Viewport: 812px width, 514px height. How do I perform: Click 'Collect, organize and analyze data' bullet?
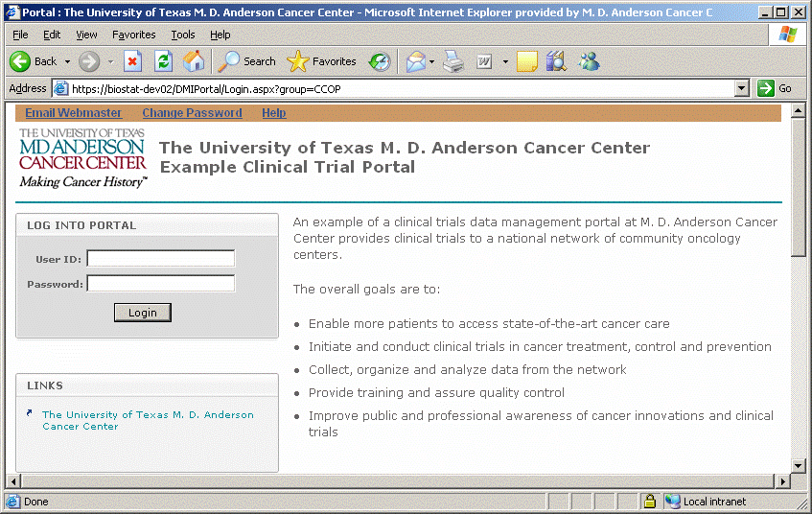tap(468, 369)
